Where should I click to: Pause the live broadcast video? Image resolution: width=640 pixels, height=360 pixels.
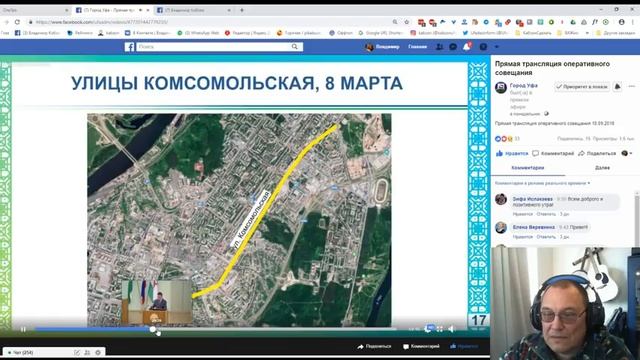tap(23, 329)
